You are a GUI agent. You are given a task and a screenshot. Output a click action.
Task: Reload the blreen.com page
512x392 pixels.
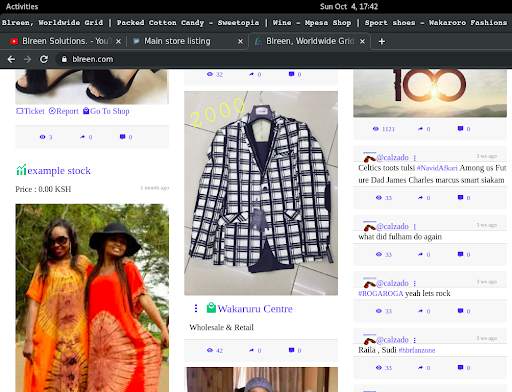coord(44,59)
